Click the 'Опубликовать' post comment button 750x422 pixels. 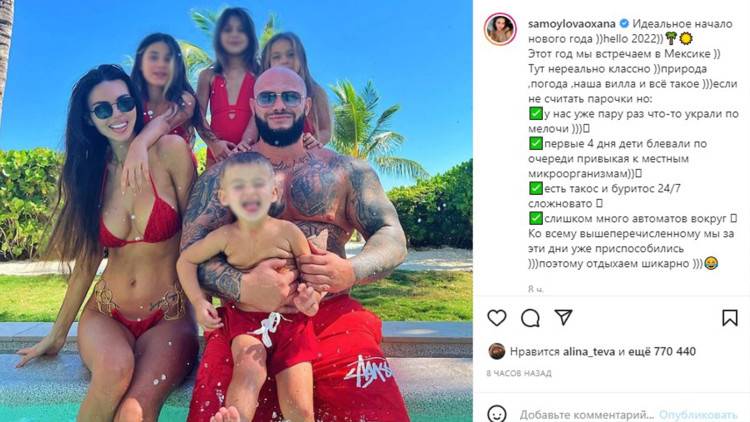(697, 415)
